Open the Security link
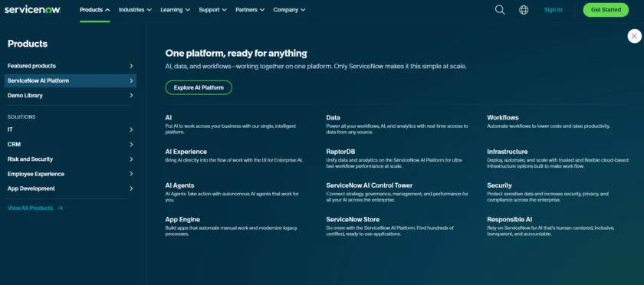Image resolution: width=644 pixels, height=285 pixels. (499, 185)
